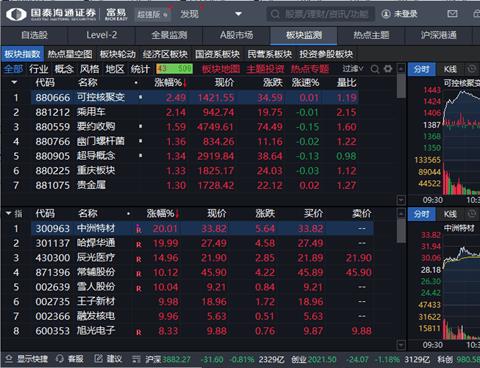The width and height of the screenshot is (480, 368).
Task: Click the dot marker on 幽门螺杆菌 row
Action: 141,141
